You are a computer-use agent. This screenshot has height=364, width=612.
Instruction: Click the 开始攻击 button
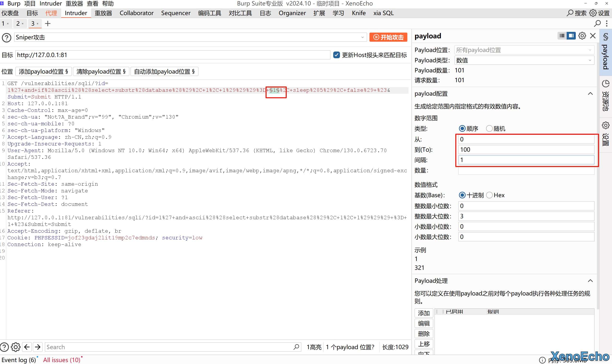tap(388, 37)
